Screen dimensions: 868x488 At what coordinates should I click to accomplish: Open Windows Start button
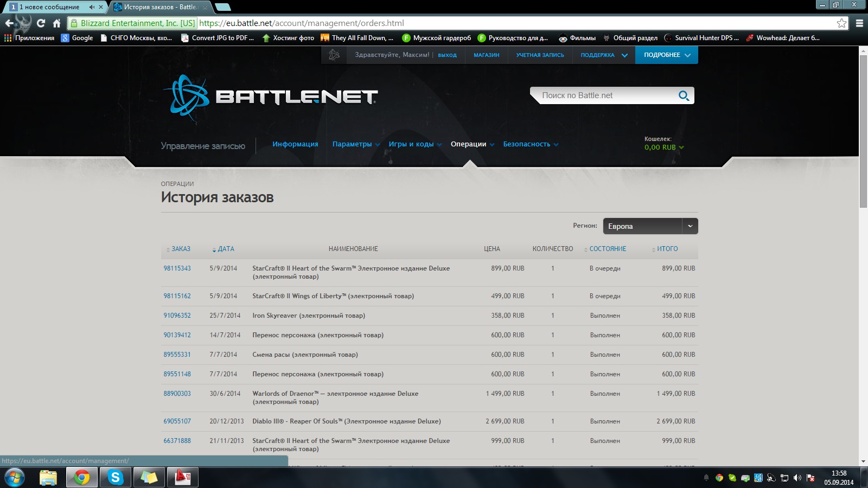click(14, 478)
